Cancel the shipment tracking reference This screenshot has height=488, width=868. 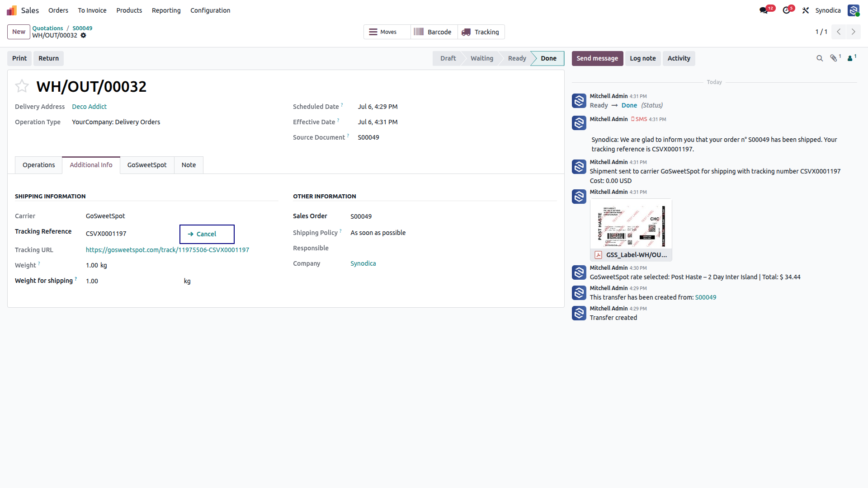(207, 234)
